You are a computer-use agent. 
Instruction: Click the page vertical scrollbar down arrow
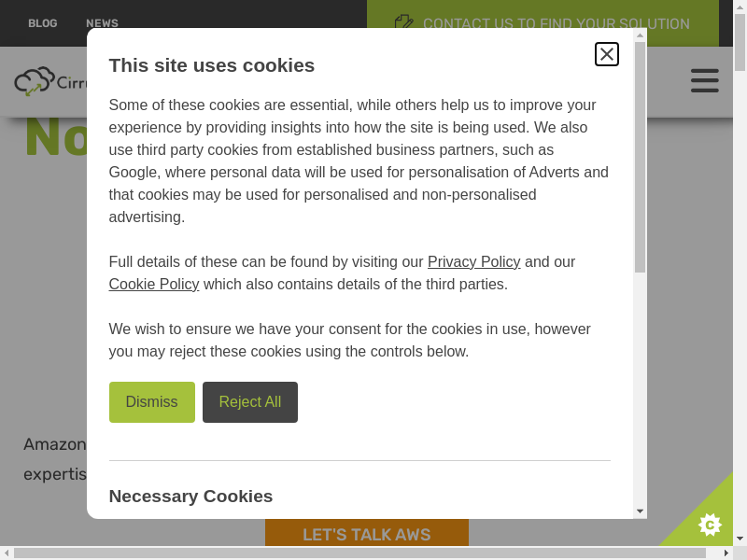point(740,539)
